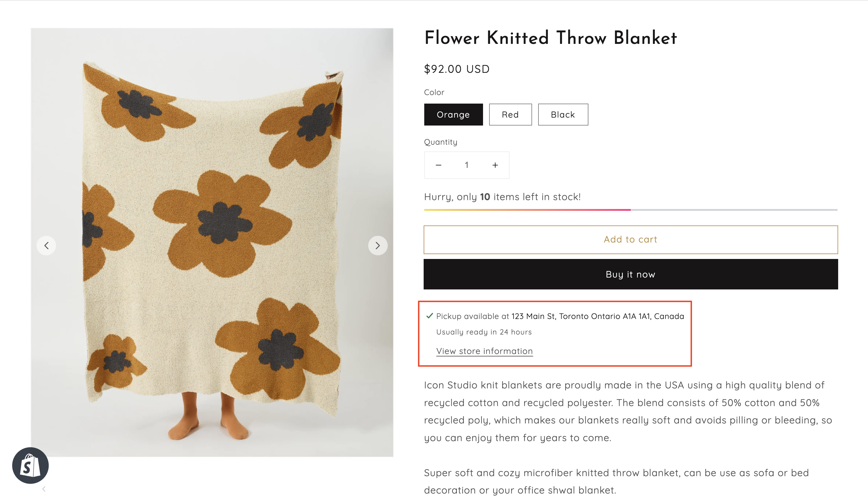Click the green pickup availability checkmark

429,316
